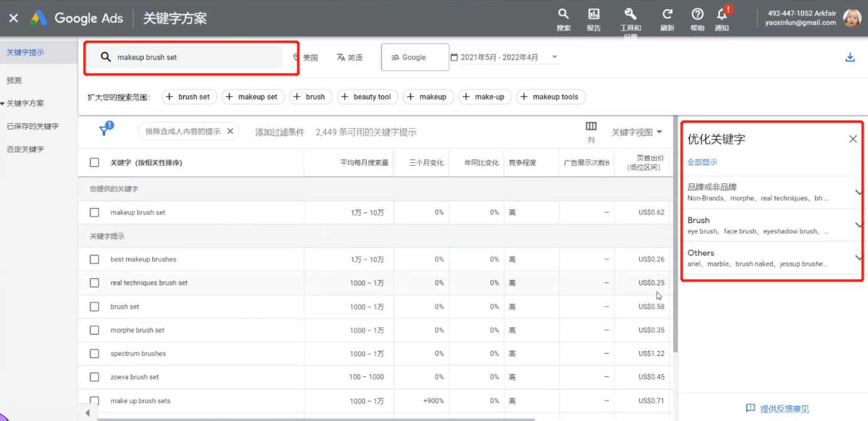Screen dimensions: 868x421
Task: Click the 刷新 refresh icon
Action: point(666,13)
